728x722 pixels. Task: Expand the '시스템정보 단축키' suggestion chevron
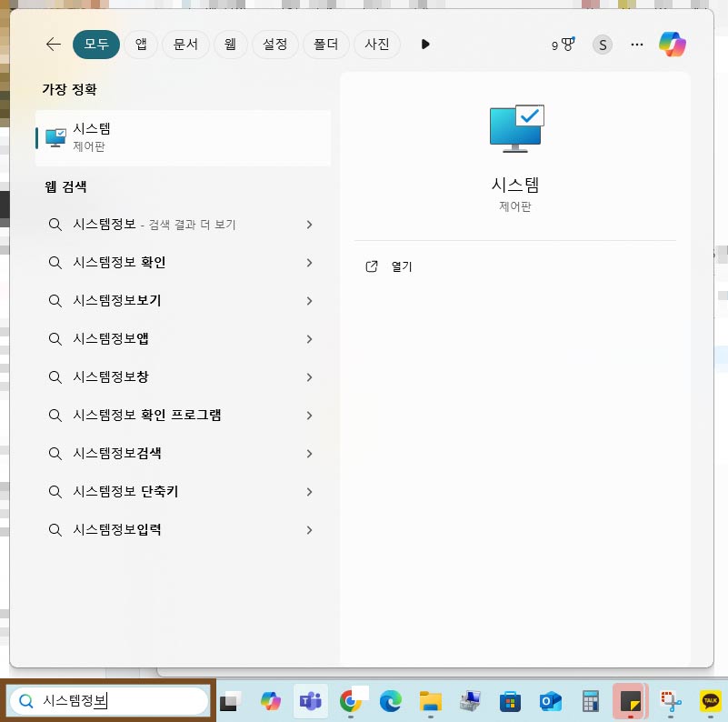pyautogui.click(x=309, y=491)
